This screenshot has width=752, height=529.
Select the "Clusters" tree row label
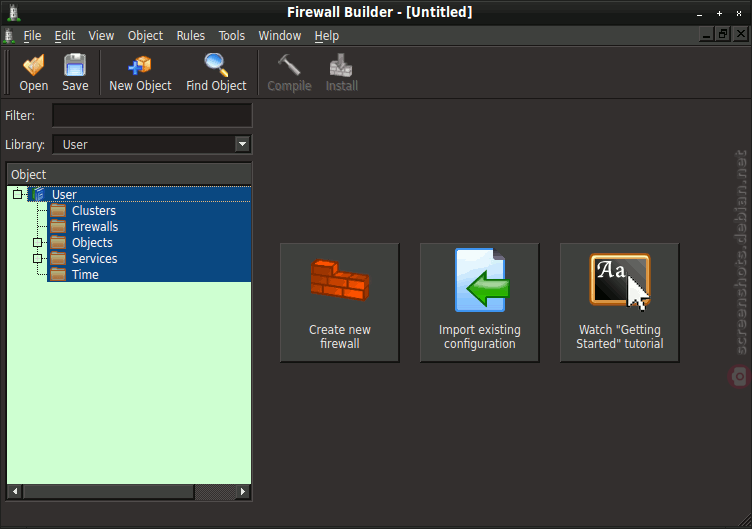coord(94,211)
